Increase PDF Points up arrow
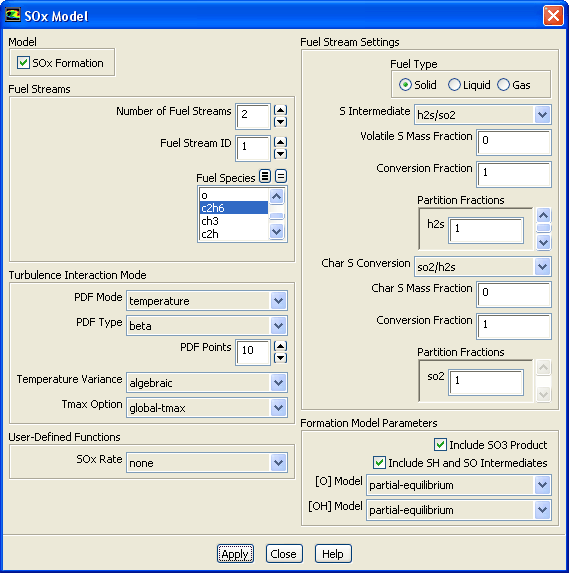Screen dimensions: 569x573 280,345
